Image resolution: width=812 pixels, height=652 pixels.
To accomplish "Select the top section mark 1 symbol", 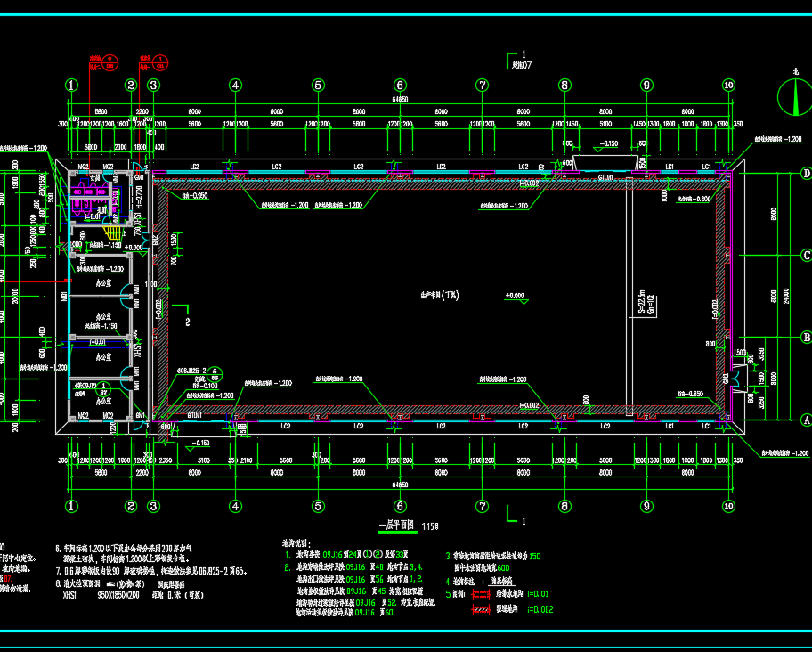I will pos(518,60).
